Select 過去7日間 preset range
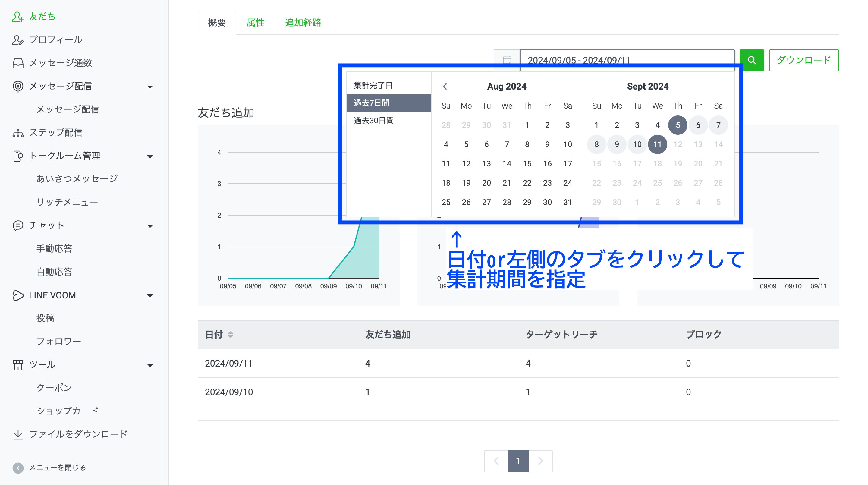The width and height of the screenshot is (868, 485). (371, 103)
